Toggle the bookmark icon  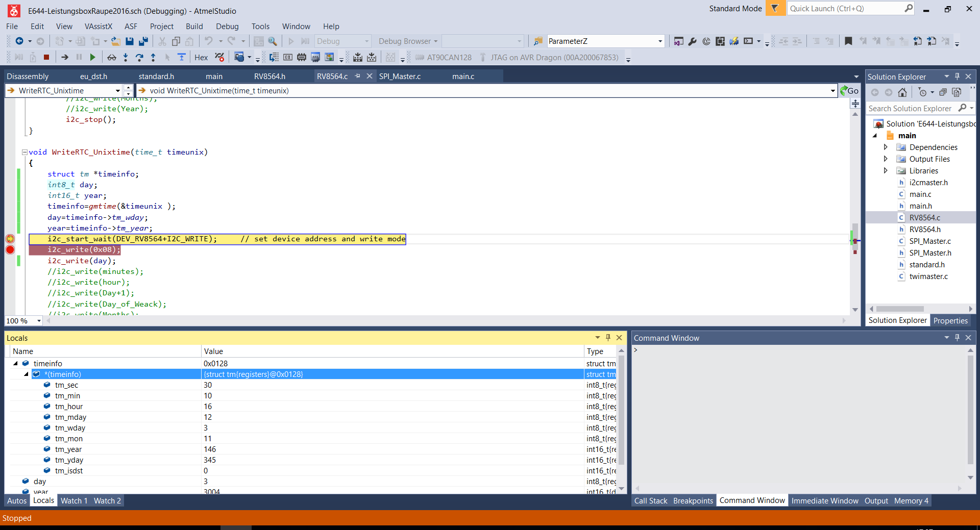click(848, 41)
